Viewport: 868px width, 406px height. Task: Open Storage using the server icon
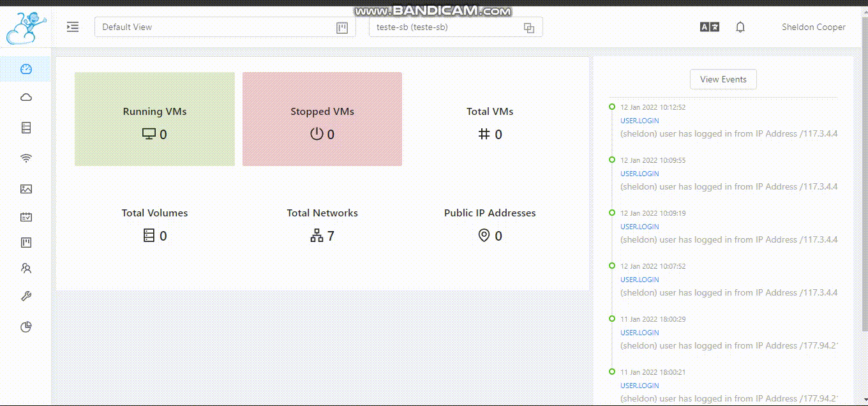26,127
